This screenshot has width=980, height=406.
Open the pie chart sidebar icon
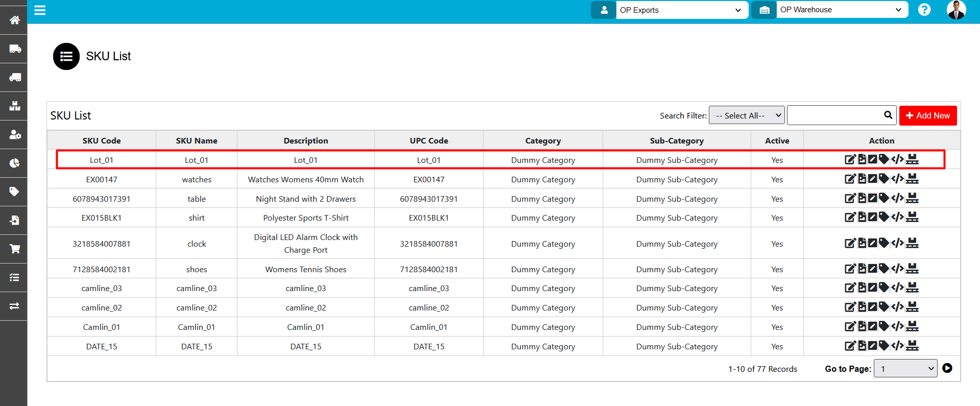pos(14,163)
